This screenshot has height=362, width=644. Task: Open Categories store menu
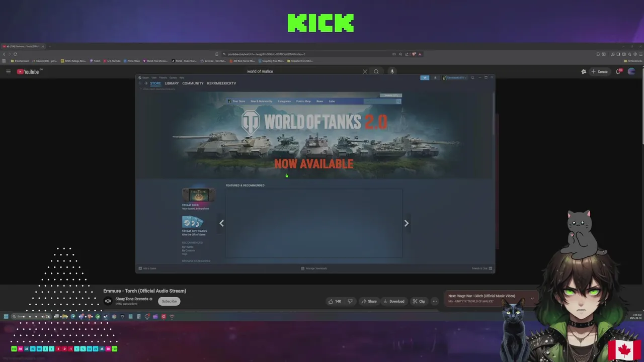click(x=284, y=101)
